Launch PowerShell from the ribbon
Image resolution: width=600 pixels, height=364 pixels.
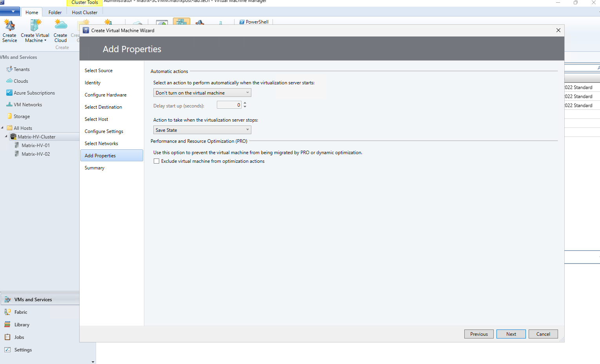coord(254,22)
